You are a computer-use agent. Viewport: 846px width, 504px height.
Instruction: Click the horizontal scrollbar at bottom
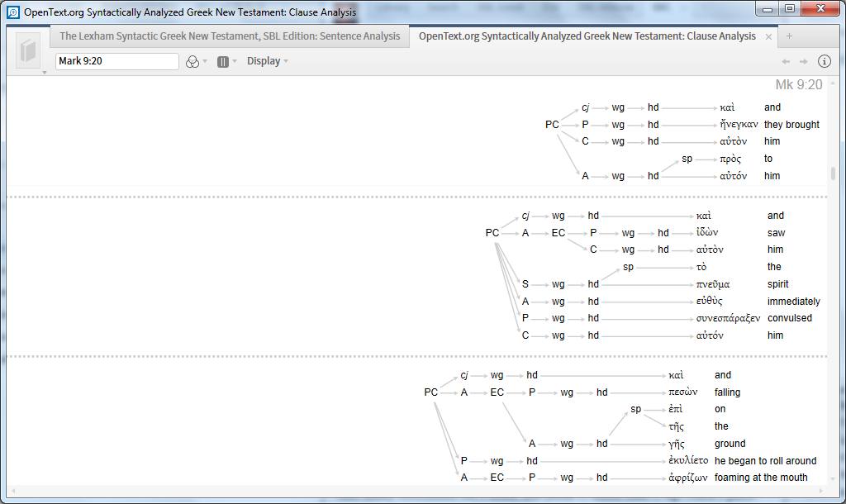(416, 491)
